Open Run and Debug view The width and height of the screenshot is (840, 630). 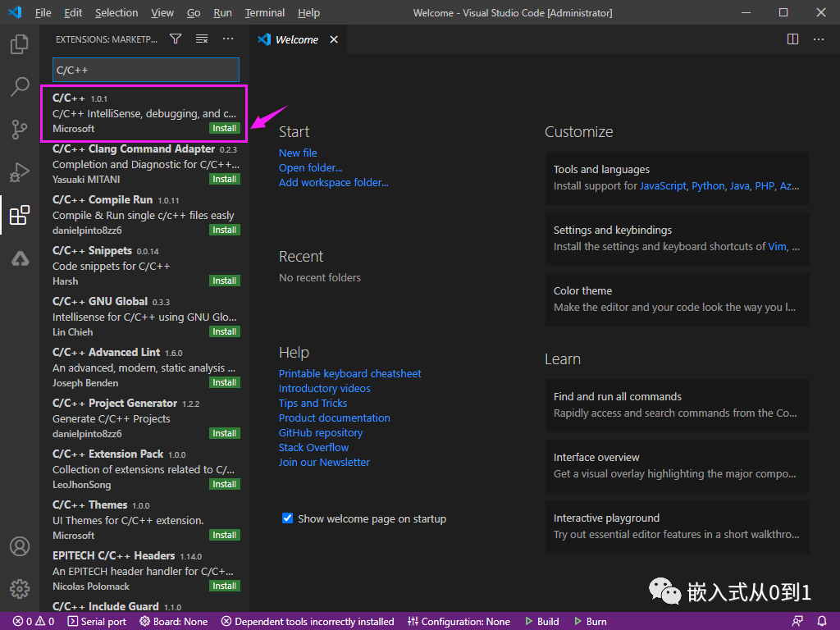(x=20, y=172)
